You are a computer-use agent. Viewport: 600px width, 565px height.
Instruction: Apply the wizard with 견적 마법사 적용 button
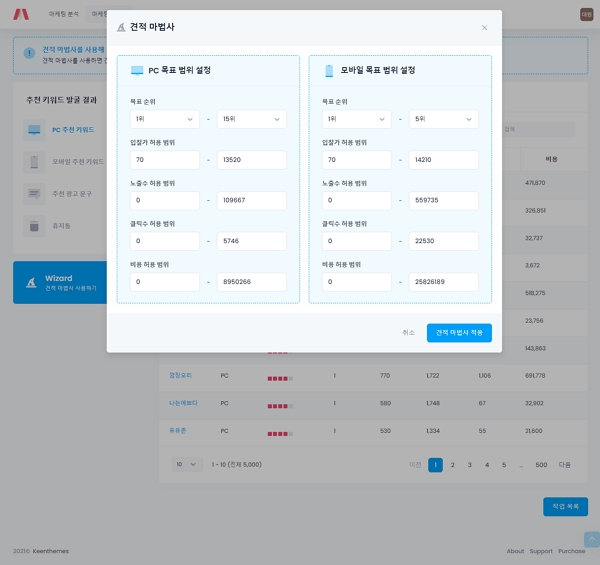(459, 333)
